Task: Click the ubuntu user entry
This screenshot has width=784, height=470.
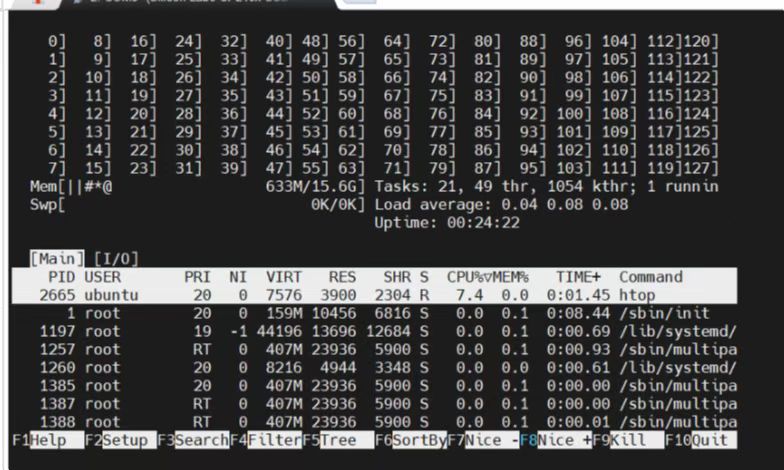Action: 112,295
